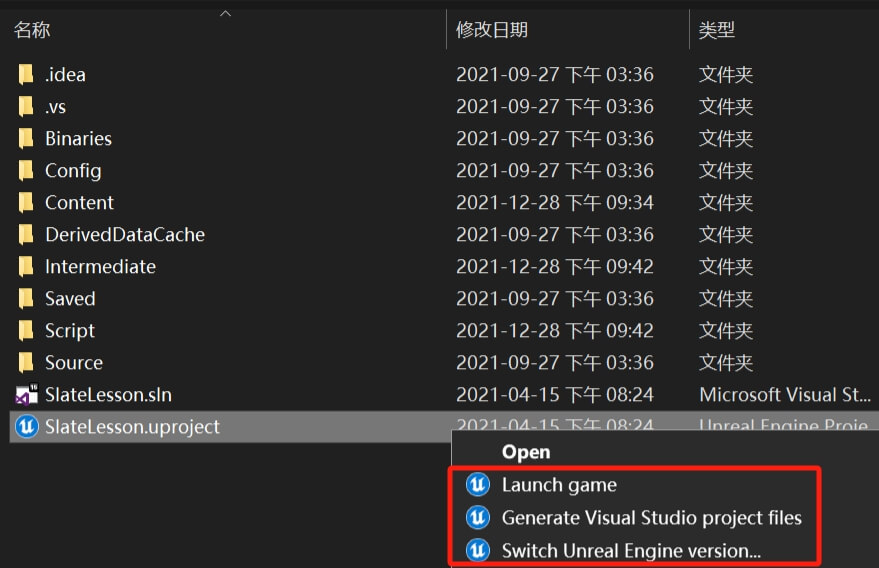This screenshot has height=568, width=879.
Task: Select the DerivedDataCache folder name
Action: (124, 235)
